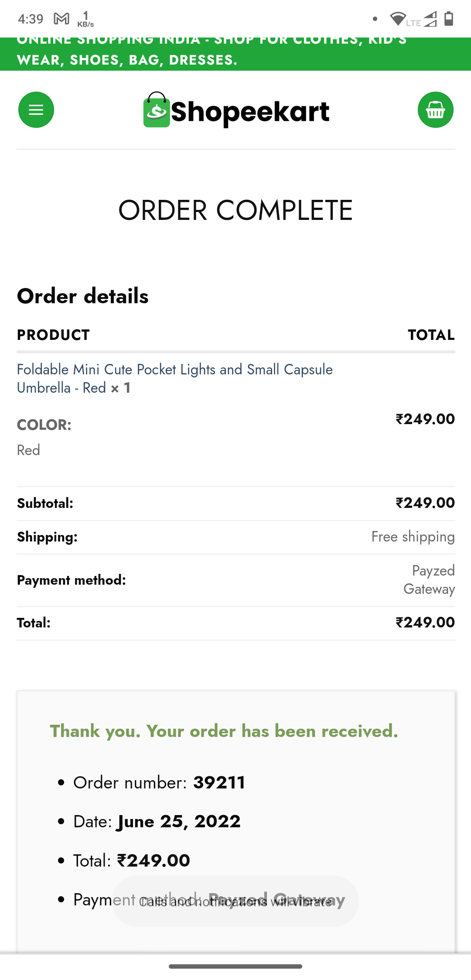Tap the Free shipping text
The height and width of the screenshot is (980, 471).
[x=413, y=537]
